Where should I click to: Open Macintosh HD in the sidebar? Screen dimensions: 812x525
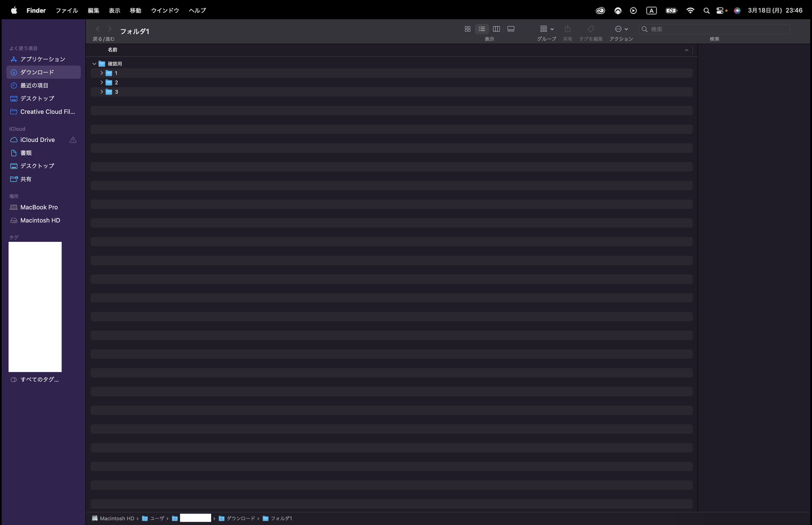(x=40, y=220)
